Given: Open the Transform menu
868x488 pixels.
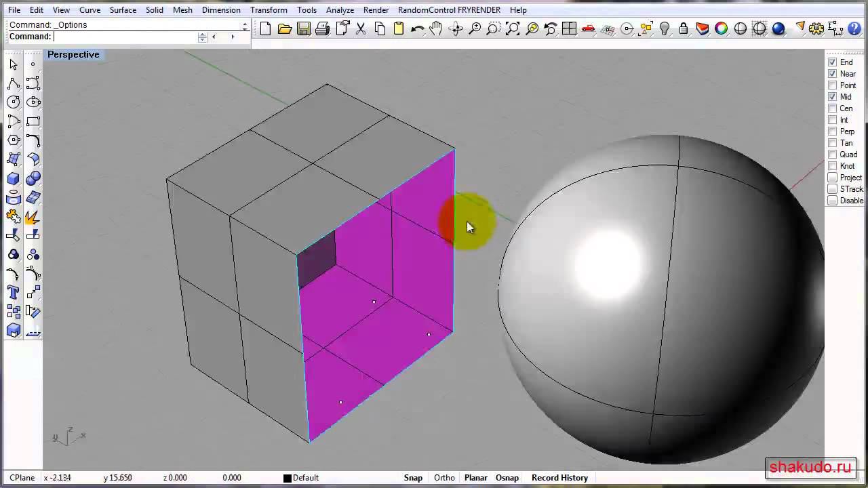Looking at the screenshot, I should pos(269,10).
